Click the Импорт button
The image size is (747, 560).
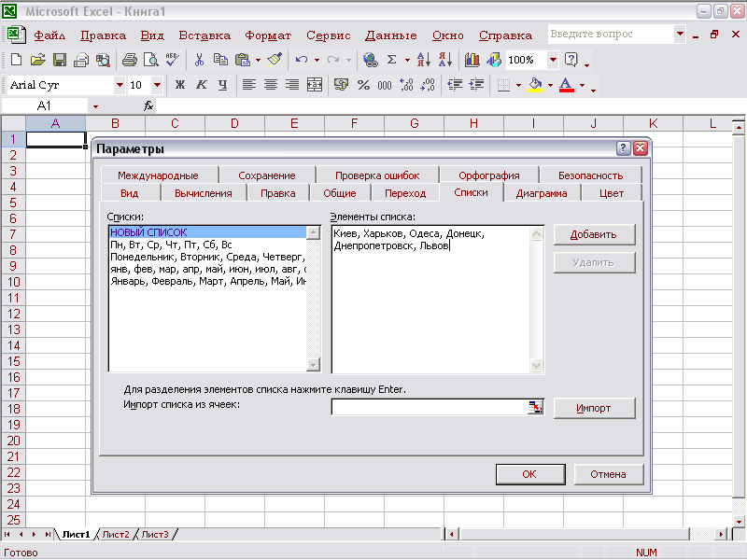(594, 408)
